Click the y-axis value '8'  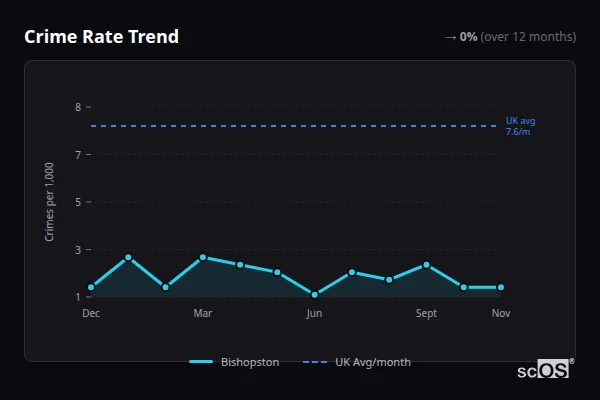(x=78, y=107)
